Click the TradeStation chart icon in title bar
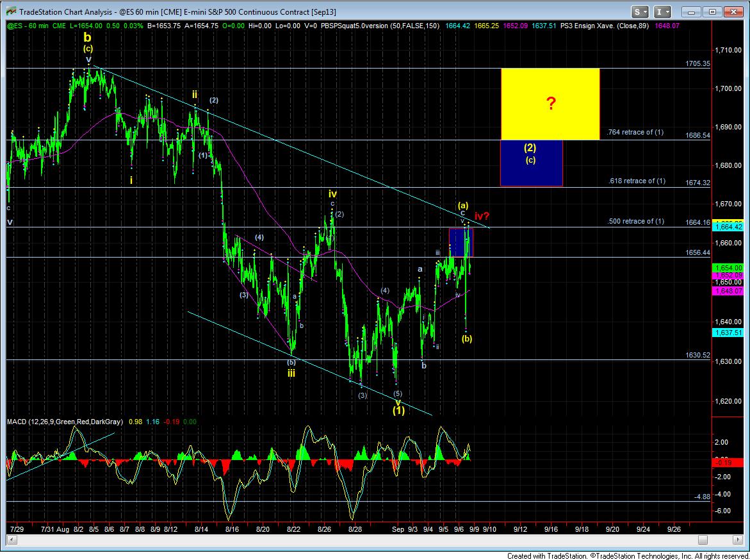The image size is (750, 560). [x=10, y=12]
